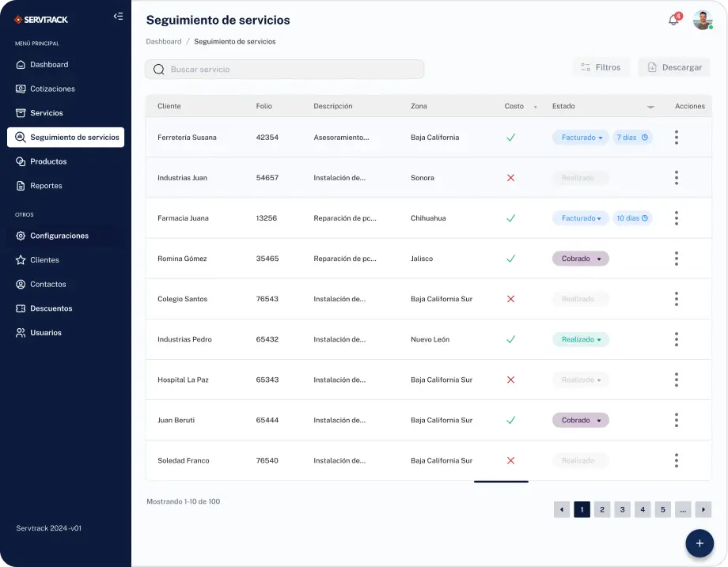Select page 1 in pagination

(582, 509)
